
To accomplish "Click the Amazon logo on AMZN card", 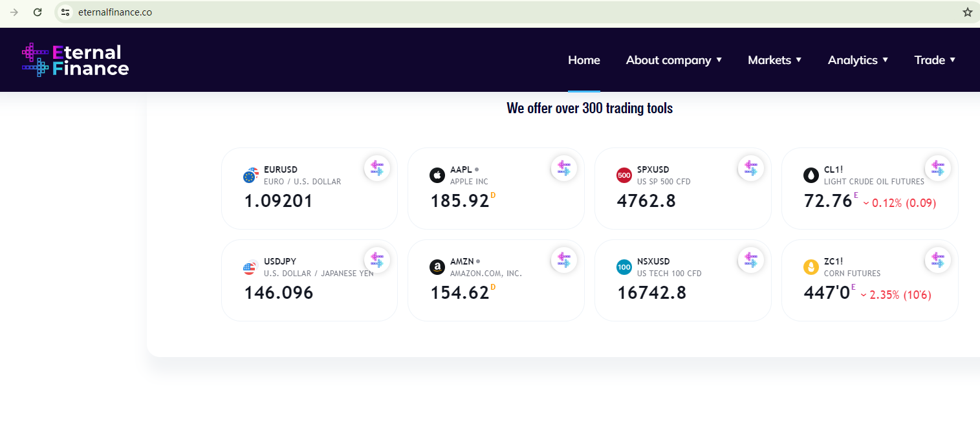I will pos(437,267).
